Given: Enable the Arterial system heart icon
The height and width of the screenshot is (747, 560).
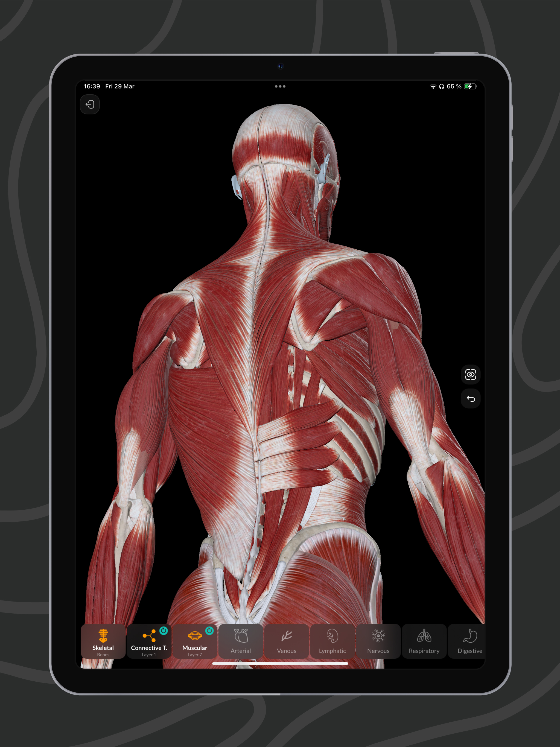Looking at the screenshot, I should point(241,641).
